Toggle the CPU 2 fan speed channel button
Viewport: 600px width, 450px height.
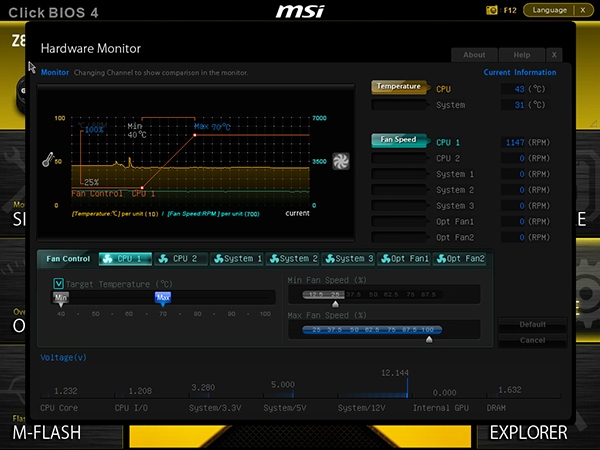click(399, 158)
